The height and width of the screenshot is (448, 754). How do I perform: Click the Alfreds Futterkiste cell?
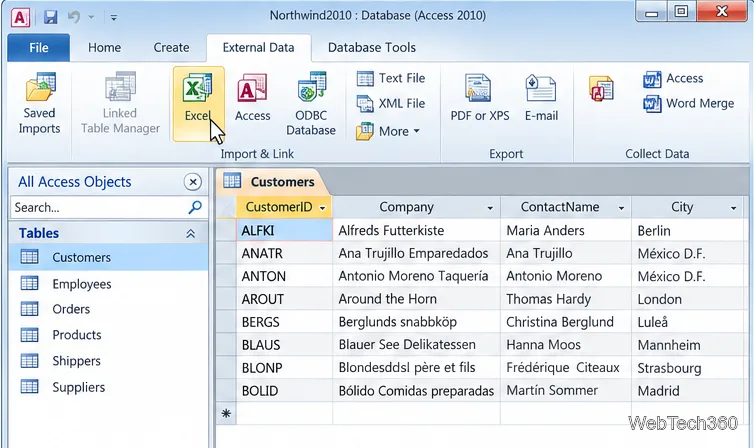click(416, 230)
